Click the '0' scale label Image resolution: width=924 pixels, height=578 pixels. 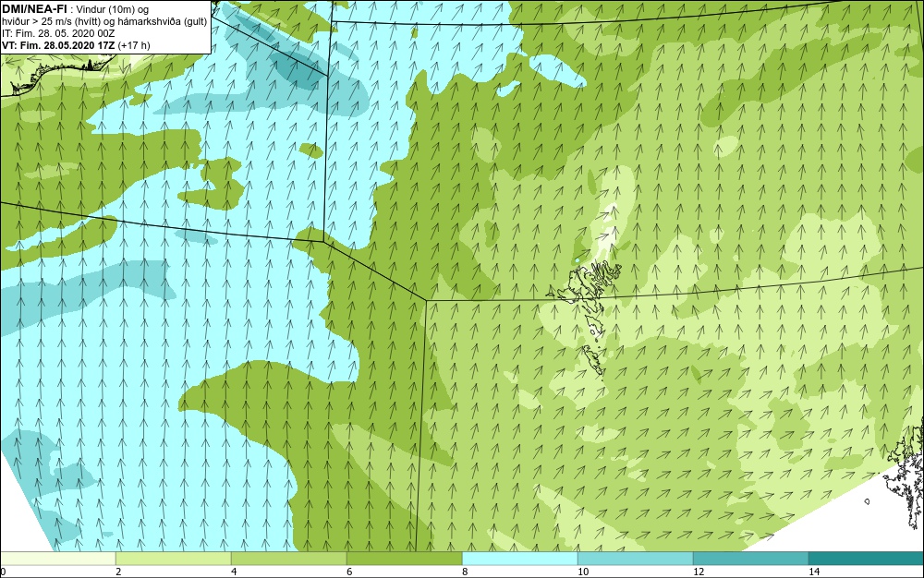coord(3,572)
